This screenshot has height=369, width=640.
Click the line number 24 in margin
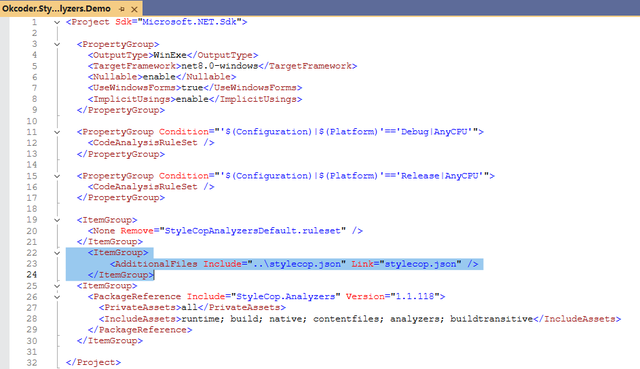coord(32,275)
